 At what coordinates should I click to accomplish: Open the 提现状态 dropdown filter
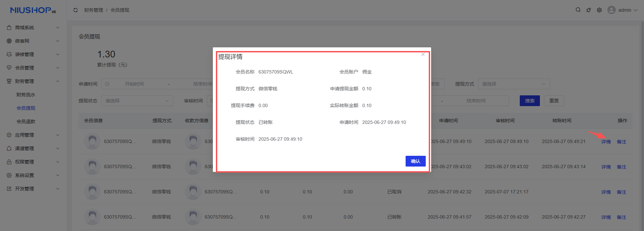point(137,101)
